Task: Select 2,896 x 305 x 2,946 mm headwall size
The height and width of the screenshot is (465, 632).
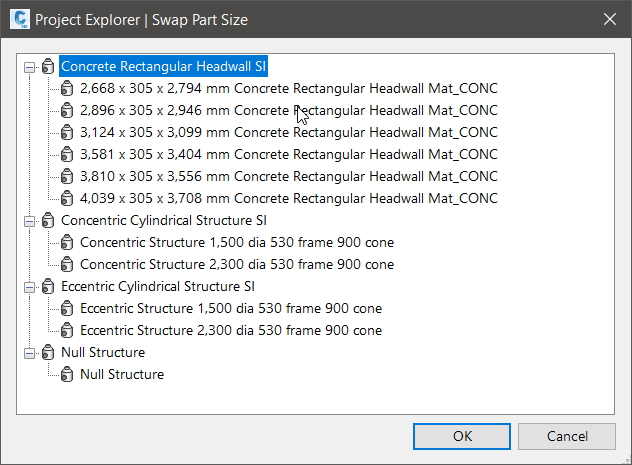Action: coord(288,111)
